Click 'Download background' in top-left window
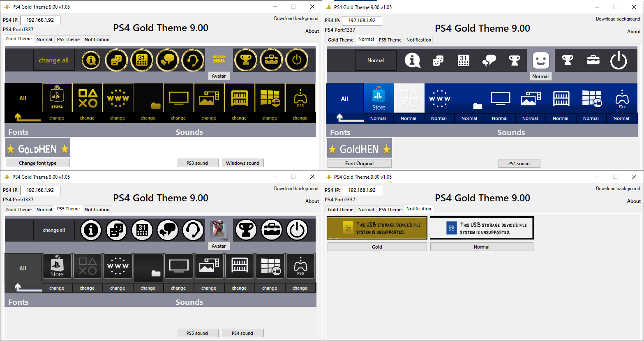 coord(296,18)
